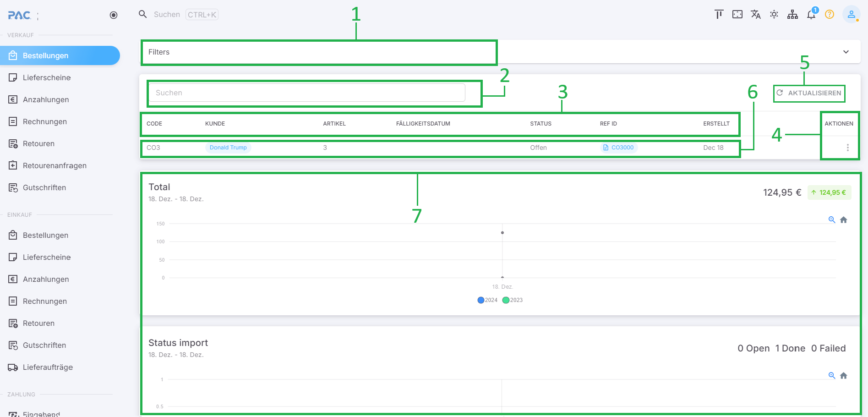Open the orange help question mark
The height and width of the screenshot is (417, 868).
pyautogui.click(x=830, y=15)
